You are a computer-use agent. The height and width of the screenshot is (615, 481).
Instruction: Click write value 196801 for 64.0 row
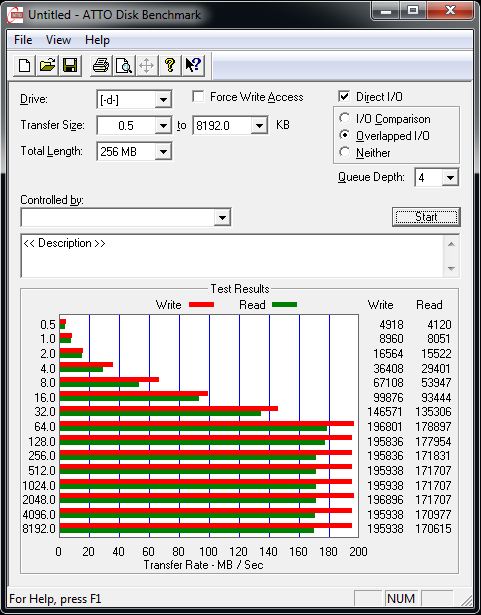[385, 426]
